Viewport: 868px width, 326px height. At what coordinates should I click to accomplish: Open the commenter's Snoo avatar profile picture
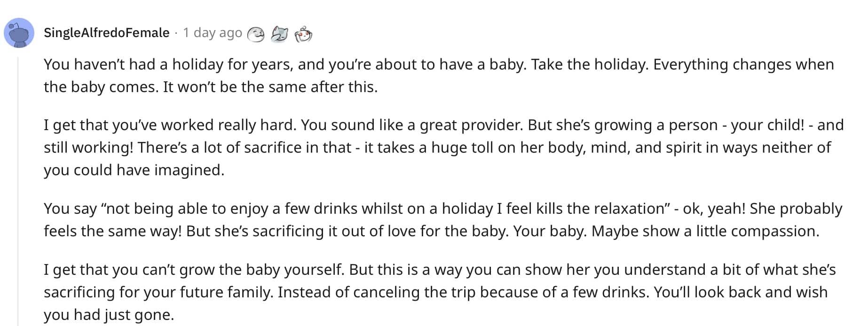tap(19, 33)
